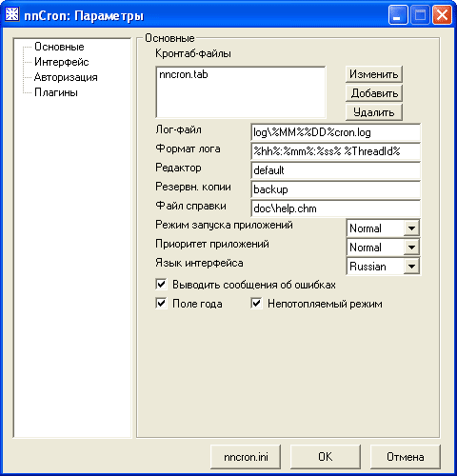The image size is (457, 476).
Task: Open the Интерфейс settings section
Action: click(62, 62)
